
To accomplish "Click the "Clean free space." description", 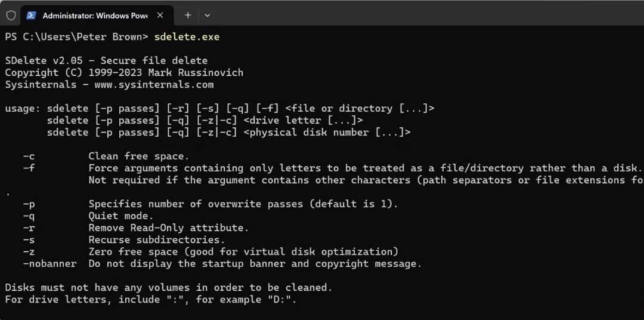I will click(x=138, y=156).
